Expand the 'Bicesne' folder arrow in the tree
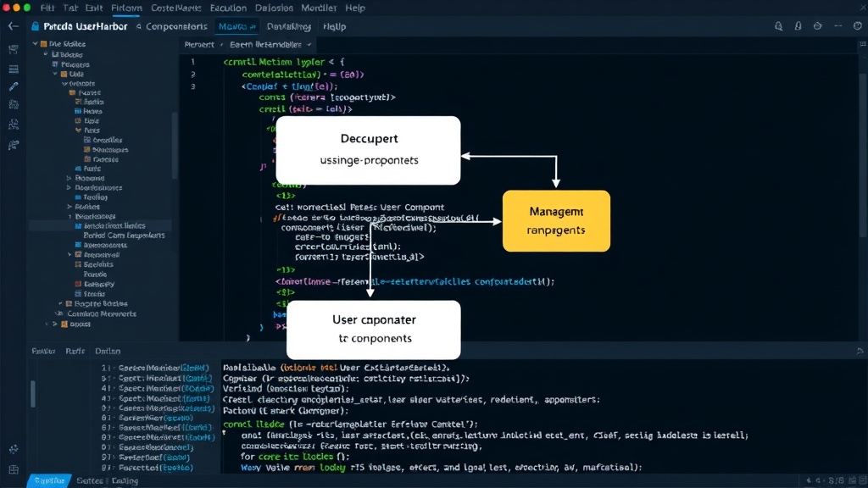This screenshot has height=488, width=868. point(70,178)
